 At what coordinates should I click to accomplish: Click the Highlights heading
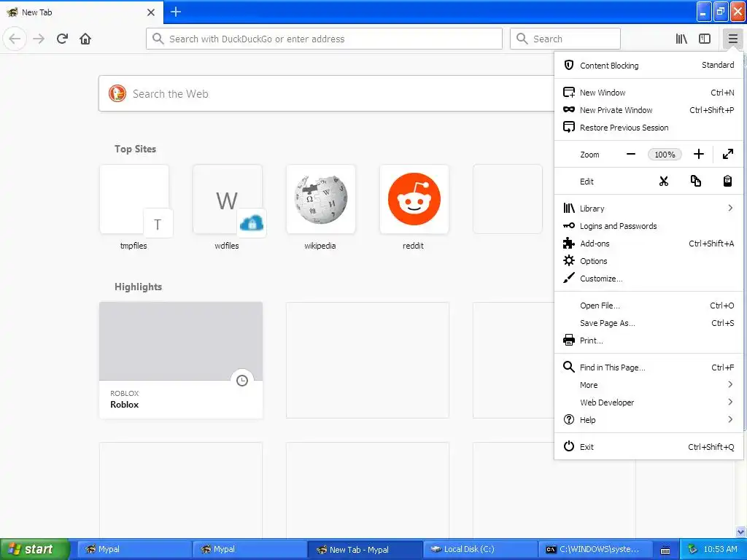(x=138, y=287)
